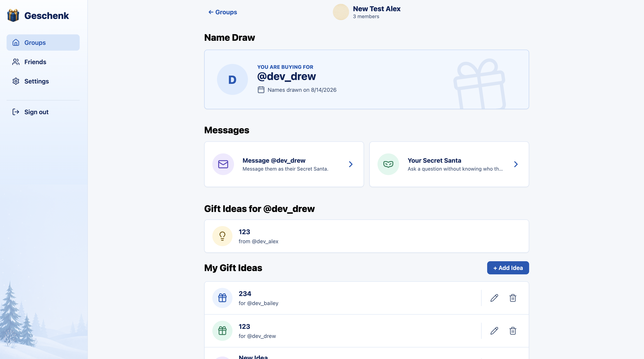Screen dimensions: 644x359
Task: Click the 'Name Draw' heading
Action: 230,37
